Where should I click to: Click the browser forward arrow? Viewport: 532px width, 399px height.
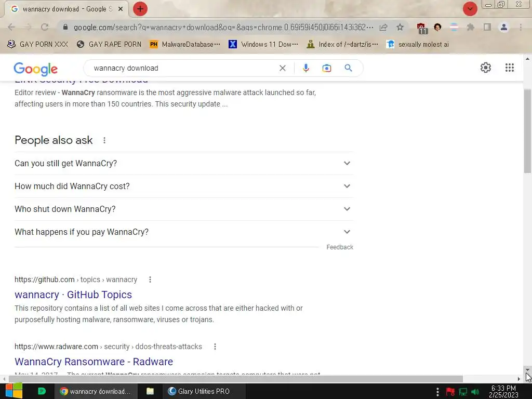click(x=28, y=27)
